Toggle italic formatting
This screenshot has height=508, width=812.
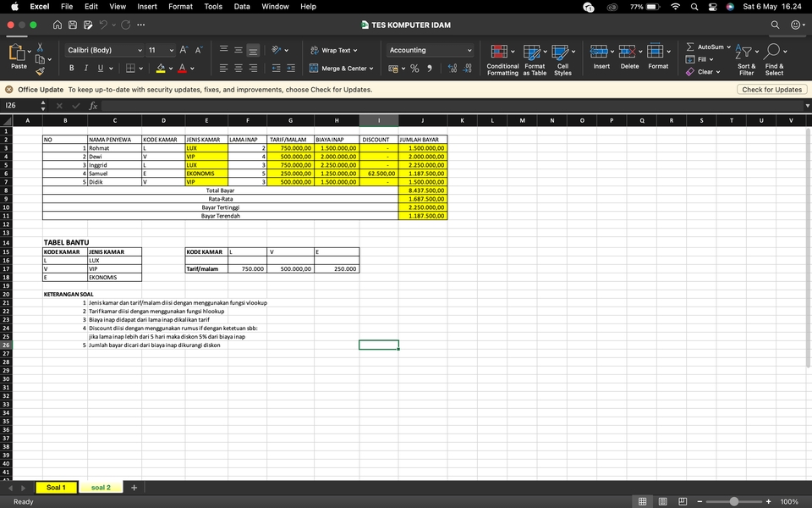pos(85,68)
